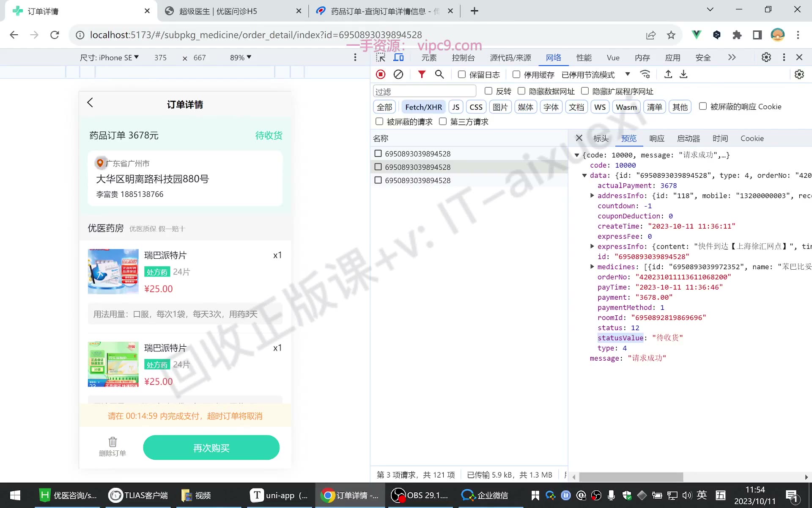The height and width of the screenshot is (508, 812).
Task: Switch to the 响应 response tab
Action: click(657, 138)
